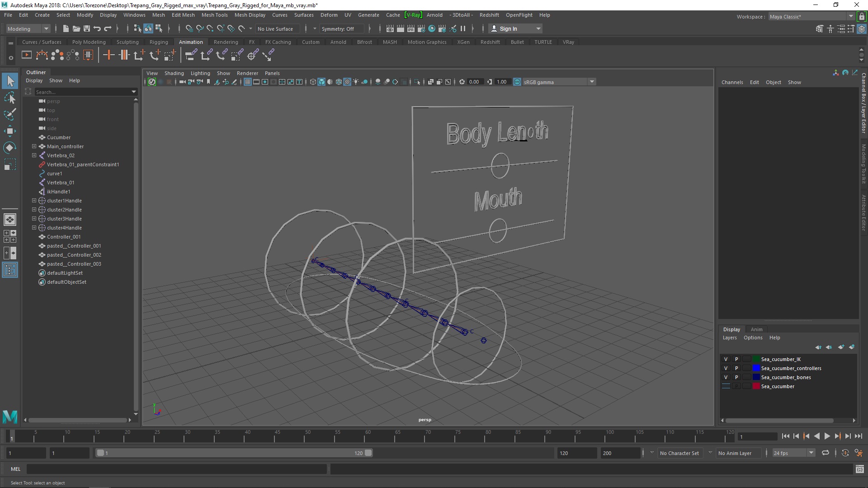868x488 pixels.
Task: Toggle visibility of Sea_cucumber_bones layer
Action: point(726,377)
